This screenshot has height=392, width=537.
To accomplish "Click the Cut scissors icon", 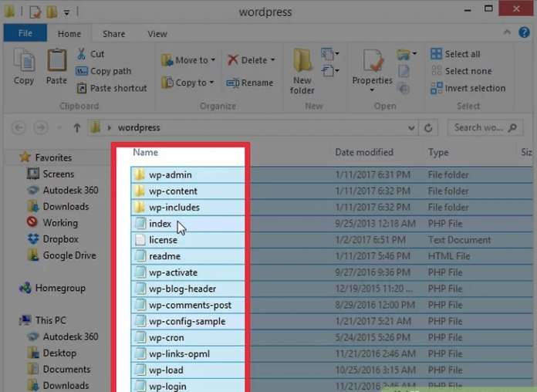I will (x=82, y=54).
